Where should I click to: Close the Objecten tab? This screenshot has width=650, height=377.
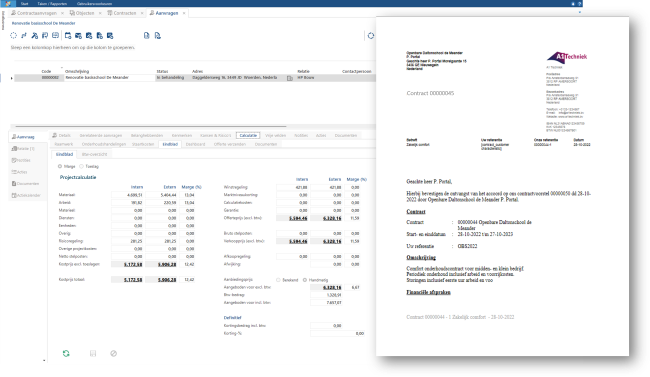click(100, 13)
